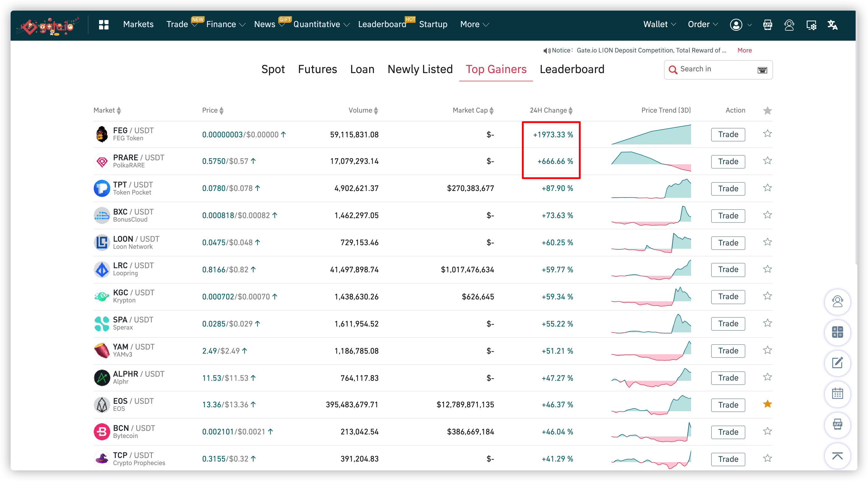Open the virtual keyboard icon in search box
This screenshot has width=868, height=481.
coord(762,70)
